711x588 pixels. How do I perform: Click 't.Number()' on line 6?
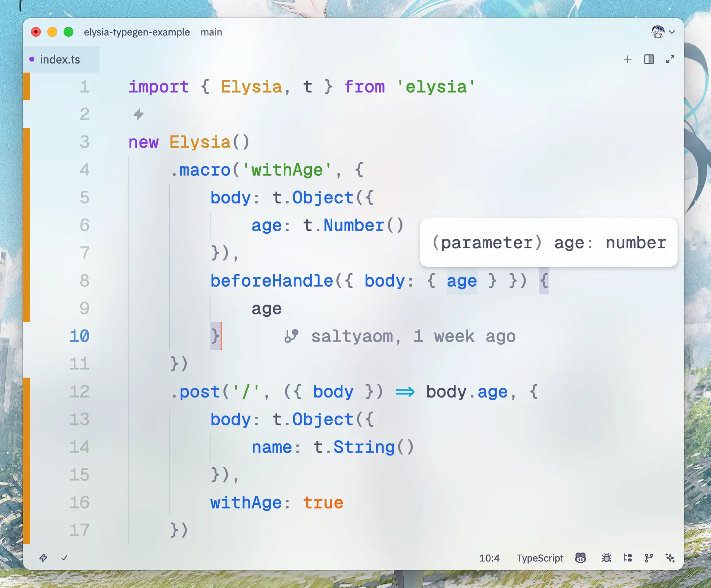[353, 225]
